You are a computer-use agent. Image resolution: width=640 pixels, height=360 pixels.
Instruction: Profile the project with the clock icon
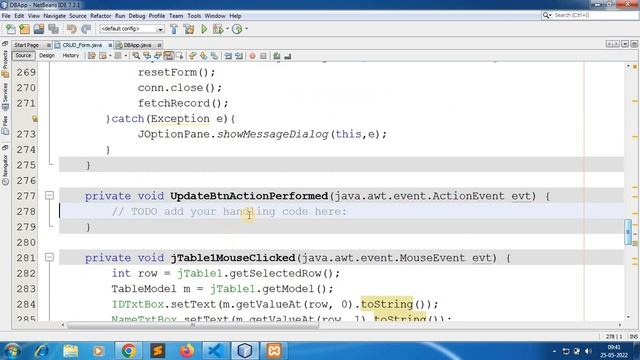pos(237,29)
